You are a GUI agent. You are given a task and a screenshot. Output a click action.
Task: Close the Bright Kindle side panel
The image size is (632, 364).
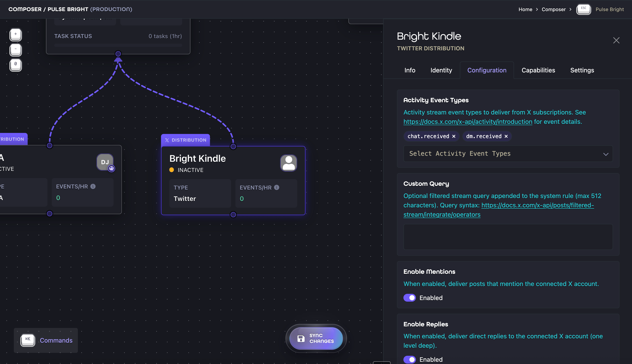616,40
